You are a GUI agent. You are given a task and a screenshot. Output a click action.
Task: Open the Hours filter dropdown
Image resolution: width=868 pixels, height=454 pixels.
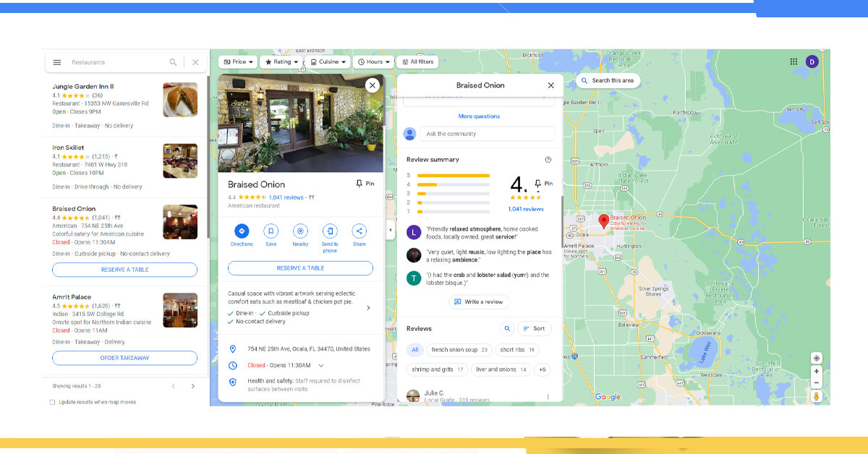pyautogui.click(x=374, y=62)
